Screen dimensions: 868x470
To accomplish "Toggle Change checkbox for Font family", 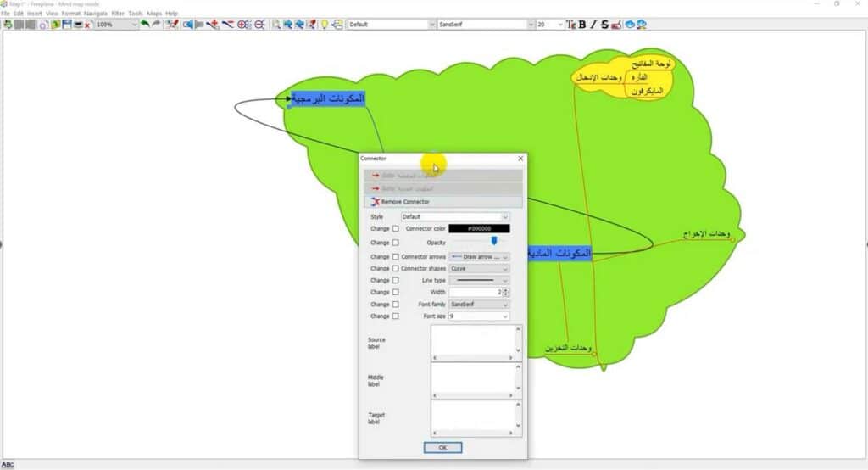I will click(395, 305).
